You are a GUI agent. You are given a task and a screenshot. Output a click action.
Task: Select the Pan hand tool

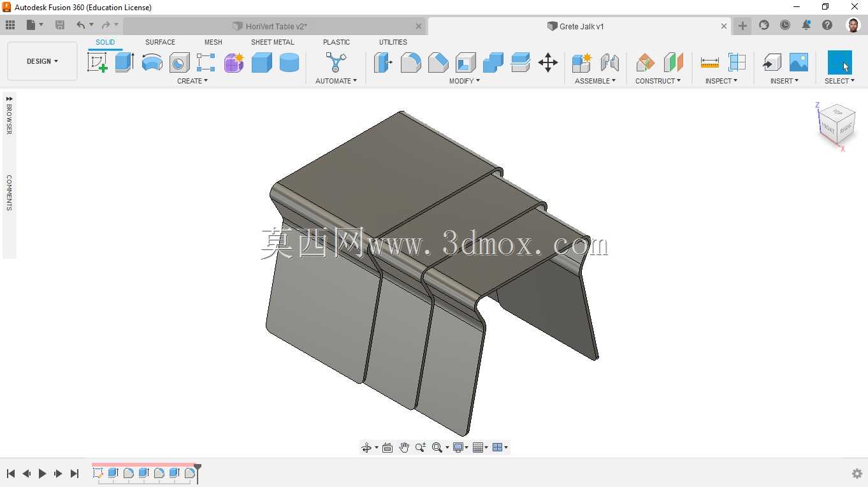(404, 447)
